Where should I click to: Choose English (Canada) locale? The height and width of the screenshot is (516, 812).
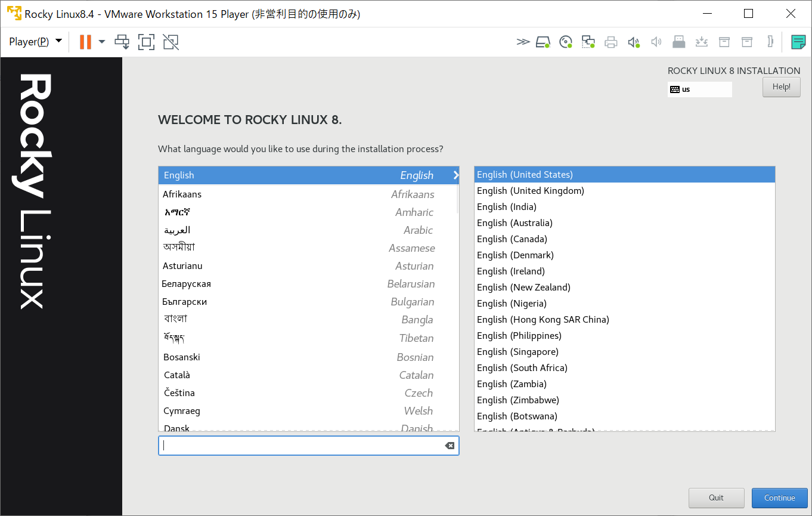pyautogui.click(x=625, y=239)
